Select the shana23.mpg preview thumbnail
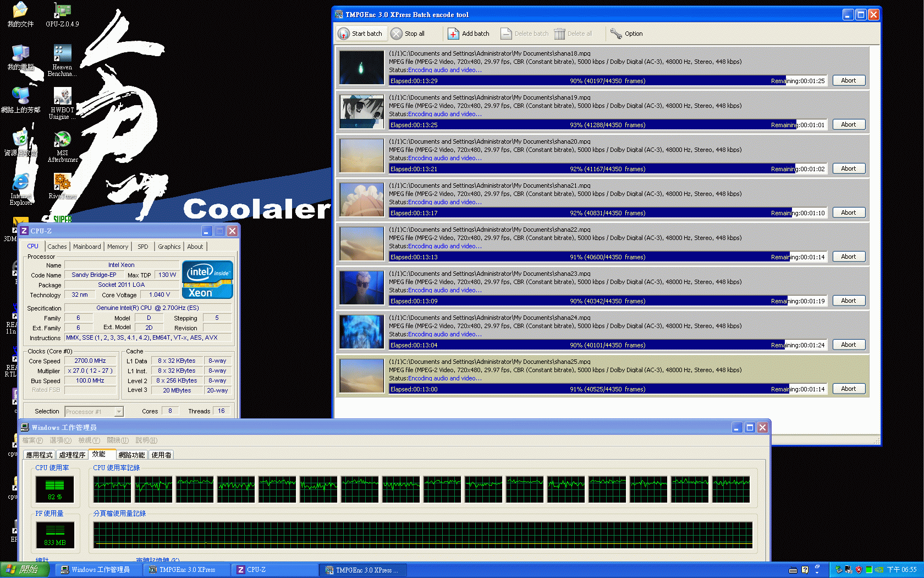 [361, 288]
